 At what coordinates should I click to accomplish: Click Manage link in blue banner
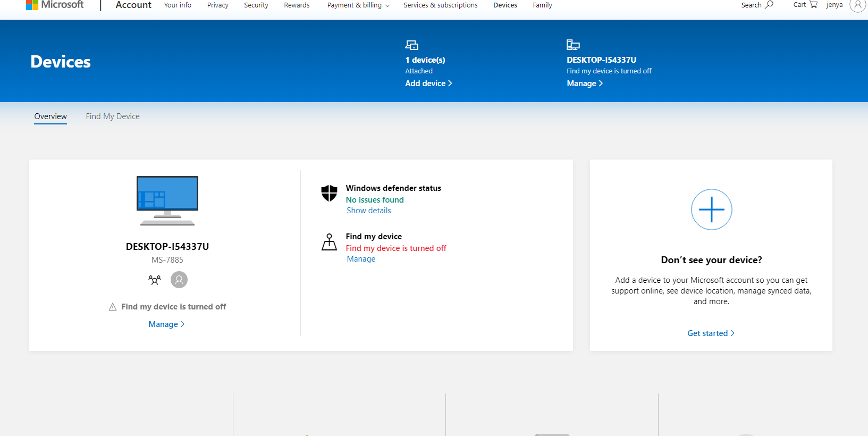pyautogui.click(x=585, y=83)
